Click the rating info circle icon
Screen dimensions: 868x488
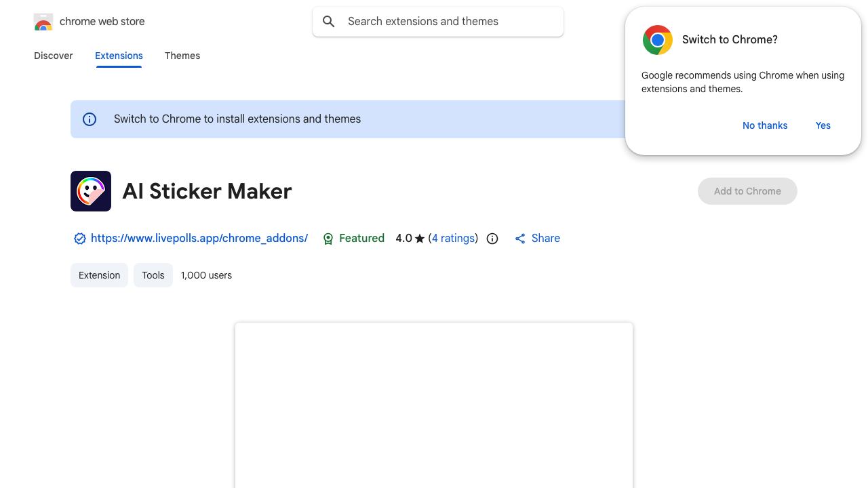(492, 239)
